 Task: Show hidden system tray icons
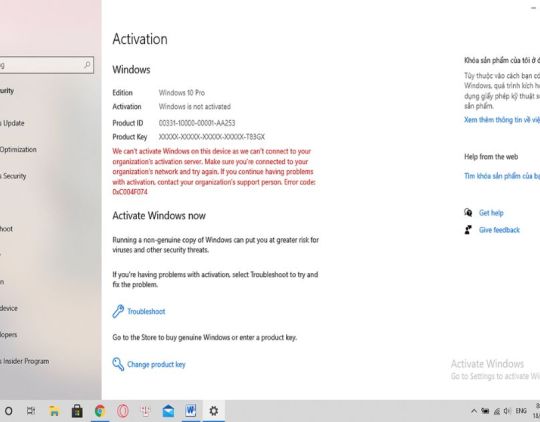click(474, 411)
